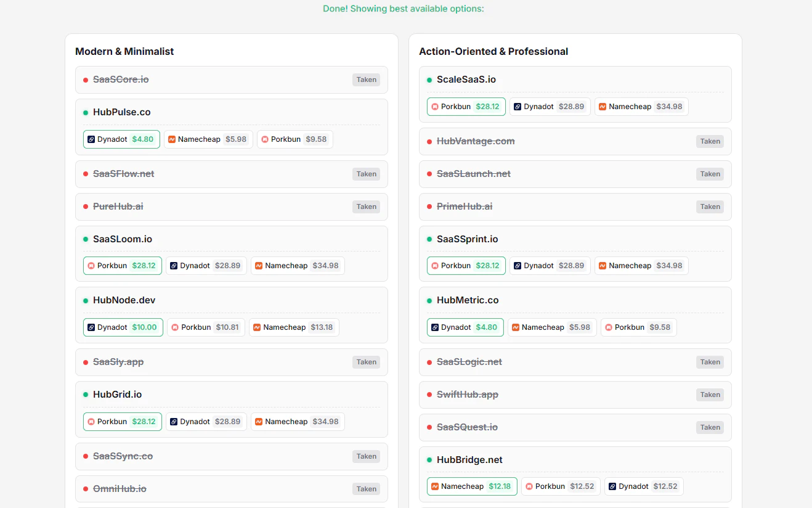Click the taken OmniHub.io entry
812x508 pixels.
pos(232,489)
